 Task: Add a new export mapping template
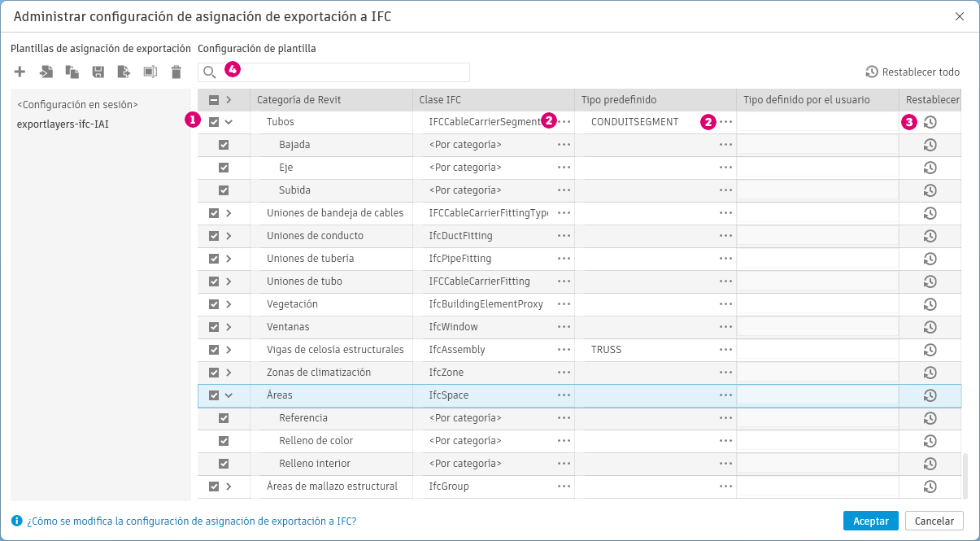pyautogui.click(x=20, y=72)
